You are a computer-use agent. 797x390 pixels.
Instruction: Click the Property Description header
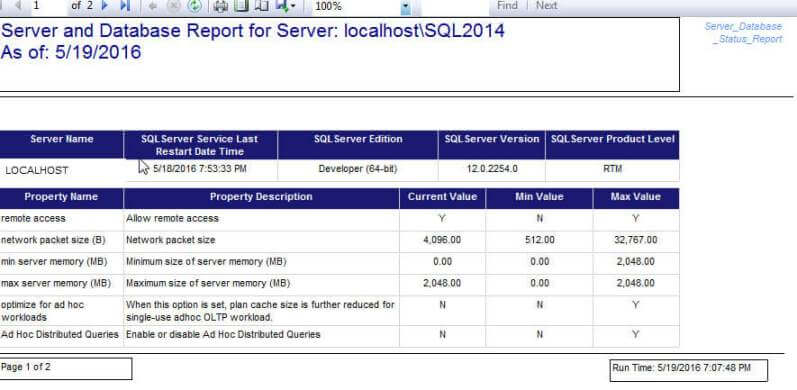[x=261, y=197]
